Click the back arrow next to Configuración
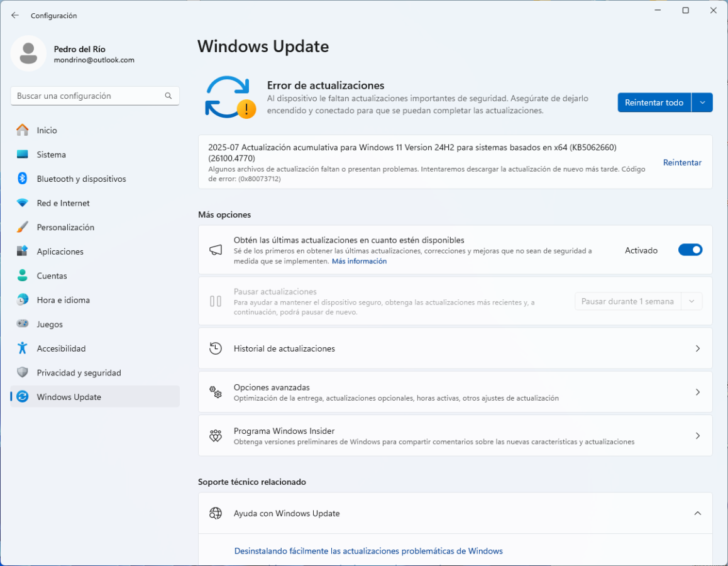This screenshot has width=728, height=566. [15, 15]
